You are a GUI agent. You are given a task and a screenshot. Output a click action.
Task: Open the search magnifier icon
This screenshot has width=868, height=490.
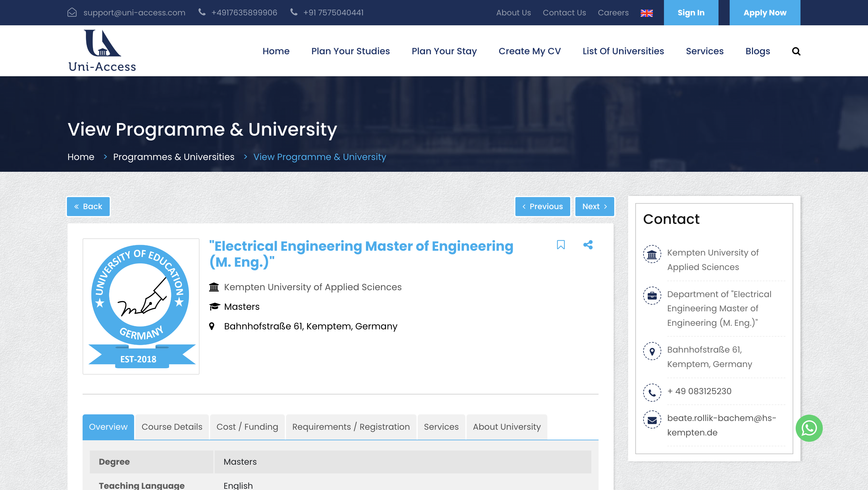(x=796, y=51)
